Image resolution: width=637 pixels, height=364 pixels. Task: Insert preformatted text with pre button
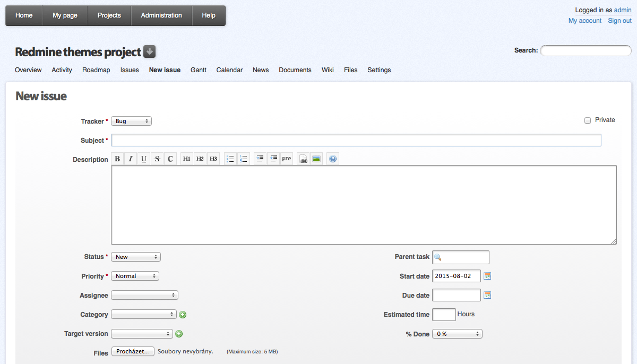pyautogui.click(x=287, y=159)
